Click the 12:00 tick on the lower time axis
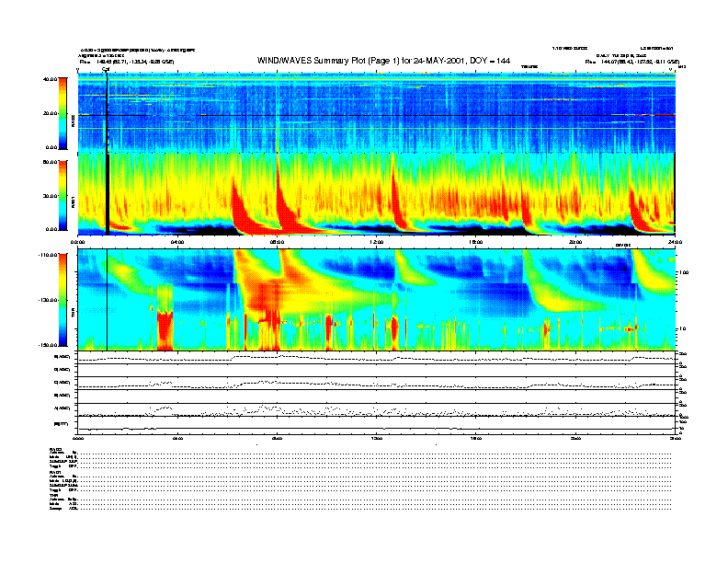728x563 pixels. click(377, 438)
